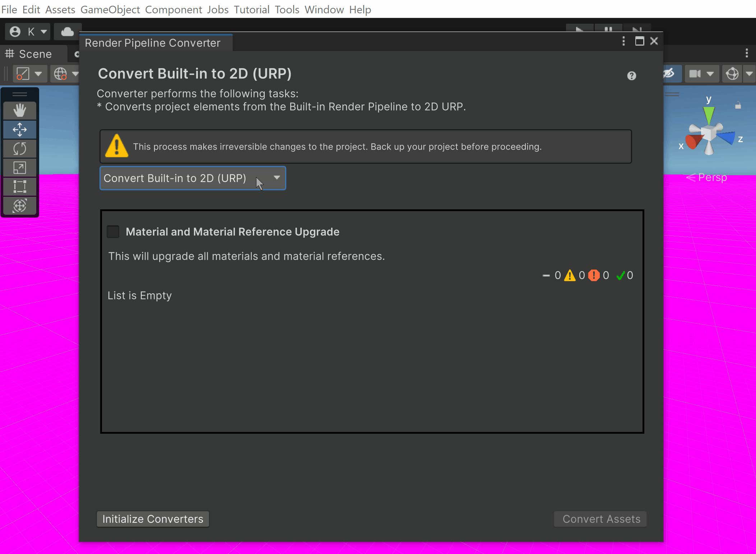Open the Jobs menu
Screen dimensions: 756x554
pyautogui.click(x=218, y=9)
